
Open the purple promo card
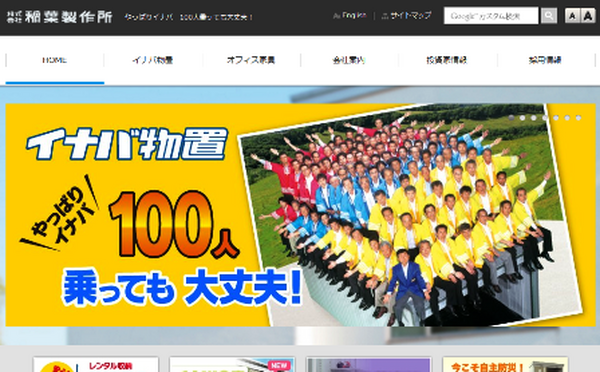point(368,365)
